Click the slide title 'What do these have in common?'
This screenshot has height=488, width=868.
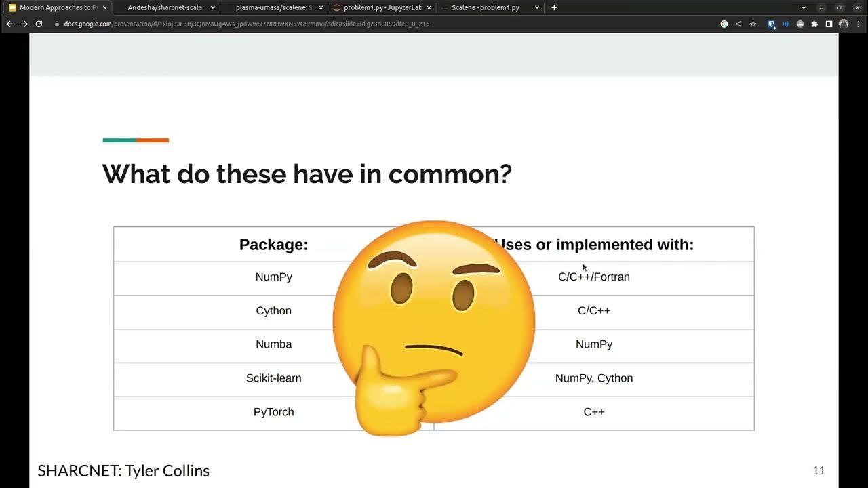[x=307, y=174]
